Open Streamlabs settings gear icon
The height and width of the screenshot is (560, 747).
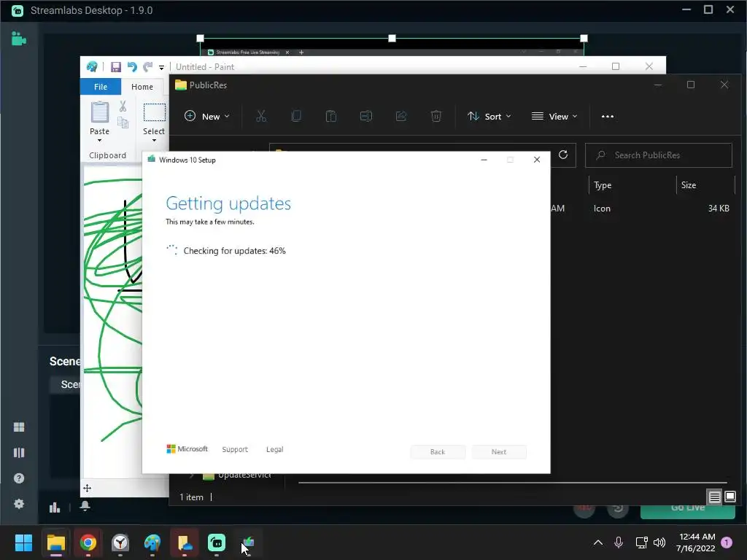click(x=19, y=504)
